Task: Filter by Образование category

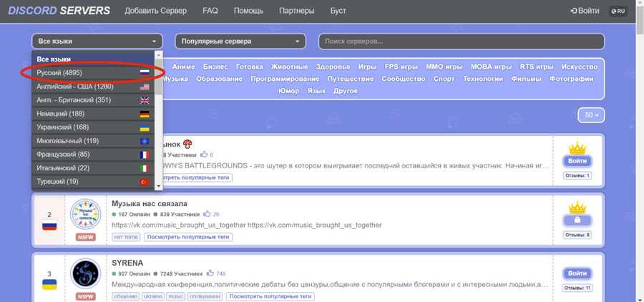Action: pos(220,79)
